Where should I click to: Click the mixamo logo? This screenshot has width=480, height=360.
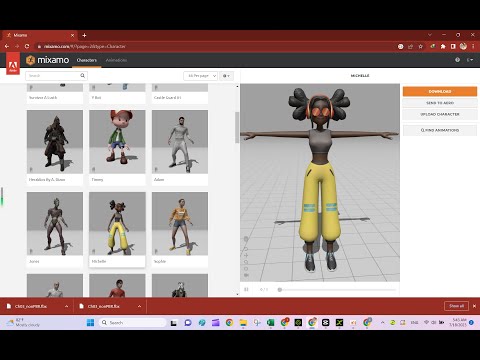(48, 60)
